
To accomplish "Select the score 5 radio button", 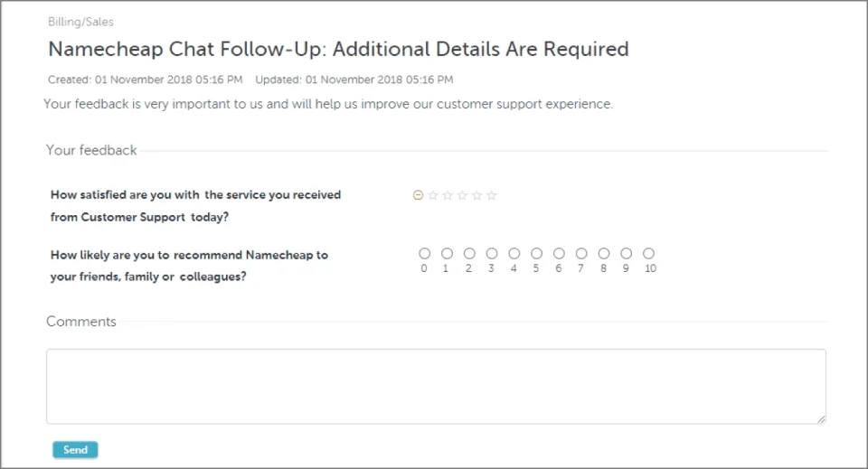I will [536, 254].
